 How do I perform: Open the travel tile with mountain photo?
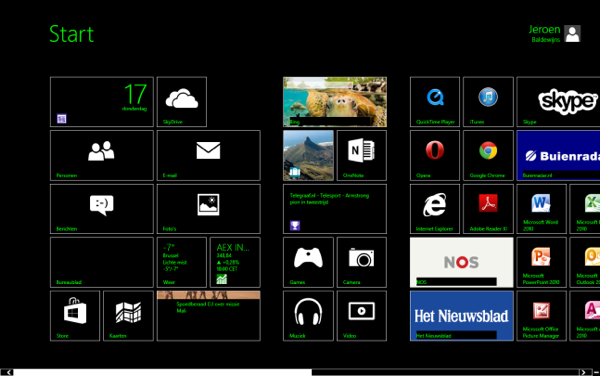[308, 155]
